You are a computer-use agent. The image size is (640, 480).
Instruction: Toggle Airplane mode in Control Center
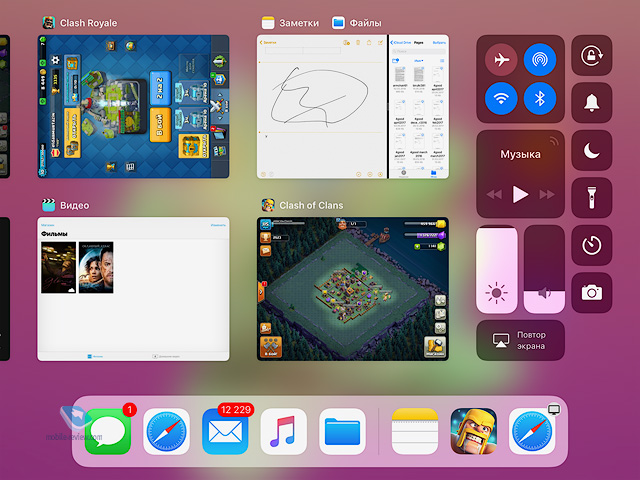501,60
